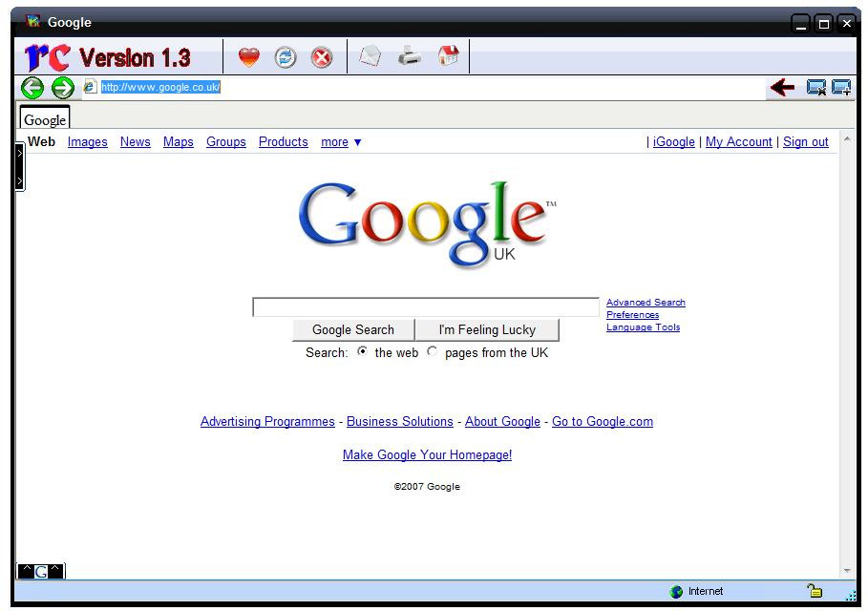Click the red heart favorites icon
This screenshot has width=868, height=611.
(249, 57)
